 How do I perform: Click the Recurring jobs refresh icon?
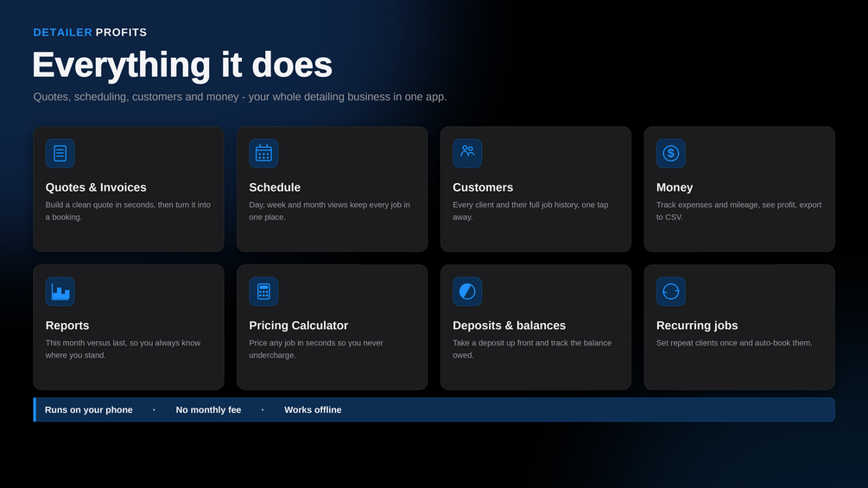671,292
